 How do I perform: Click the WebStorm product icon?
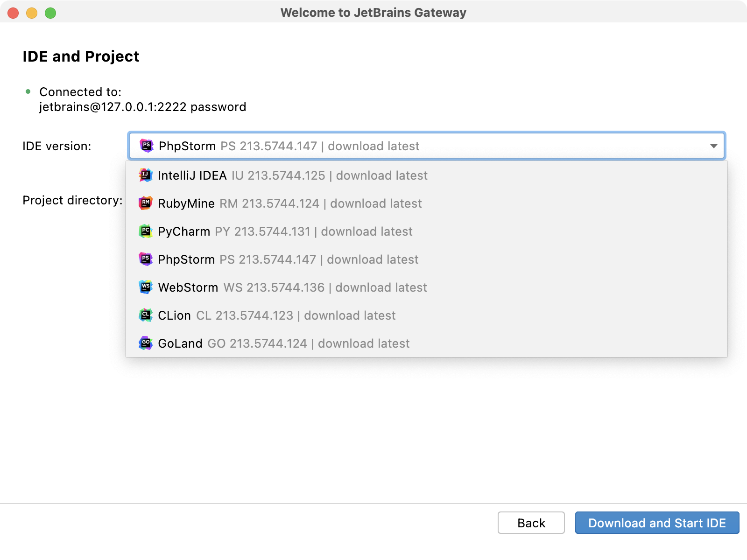[146, 287]
